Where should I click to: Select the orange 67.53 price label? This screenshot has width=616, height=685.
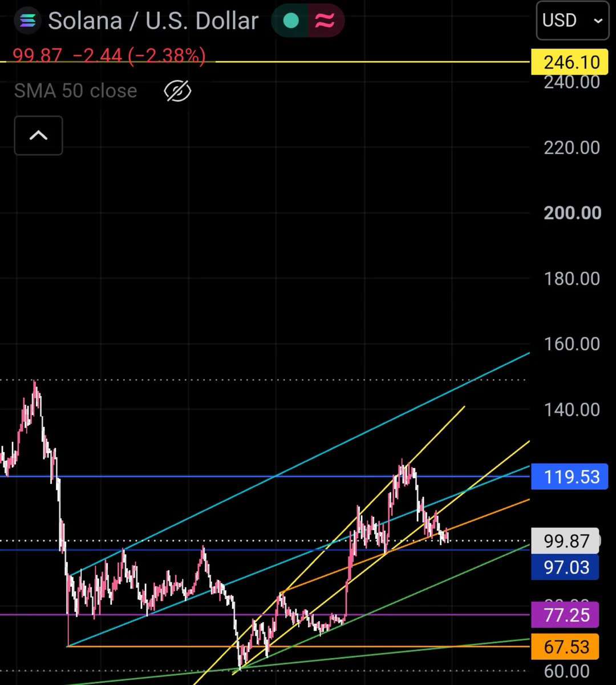566,646
